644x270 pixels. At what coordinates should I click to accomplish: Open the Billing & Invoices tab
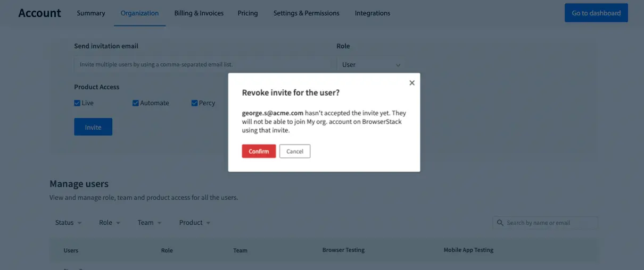coord(199,13)
